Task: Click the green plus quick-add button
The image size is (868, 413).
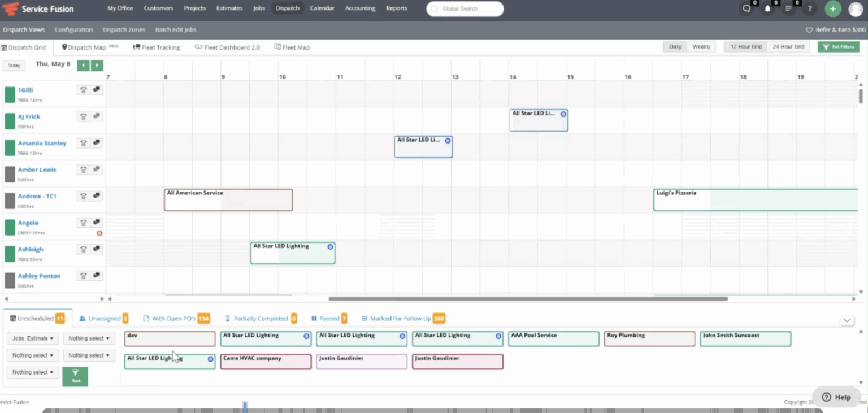Action: [832, 9]
